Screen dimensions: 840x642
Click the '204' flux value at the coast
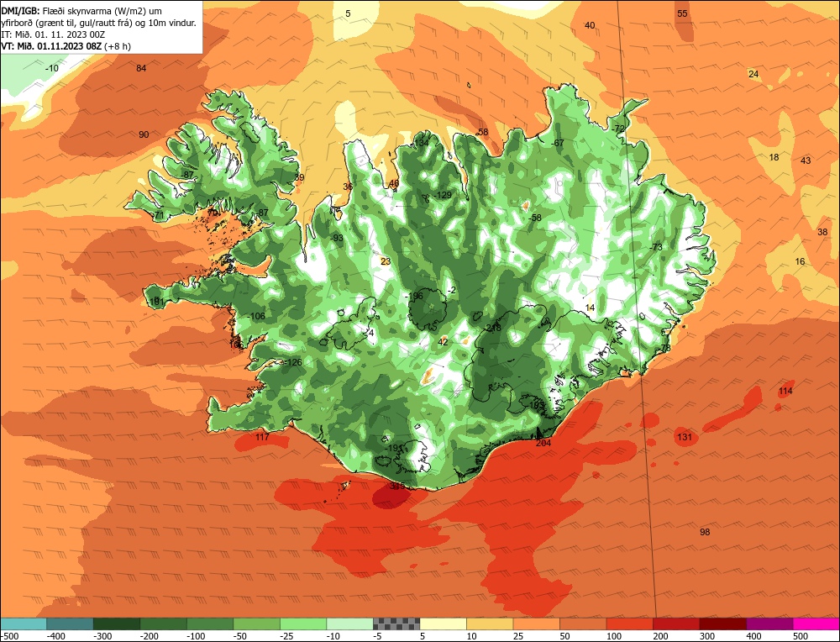click(543, 443)
